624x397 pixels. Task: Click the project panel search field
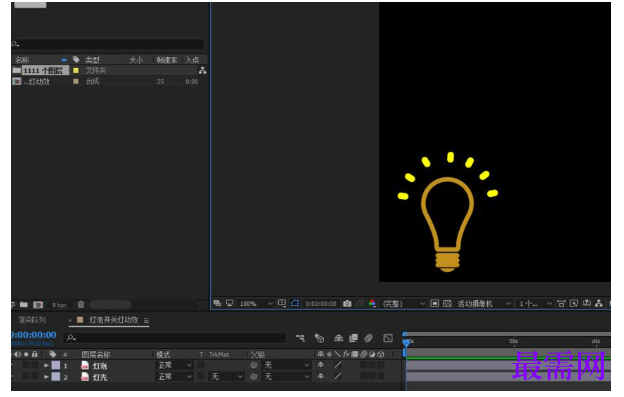click(x=107, y=44)
